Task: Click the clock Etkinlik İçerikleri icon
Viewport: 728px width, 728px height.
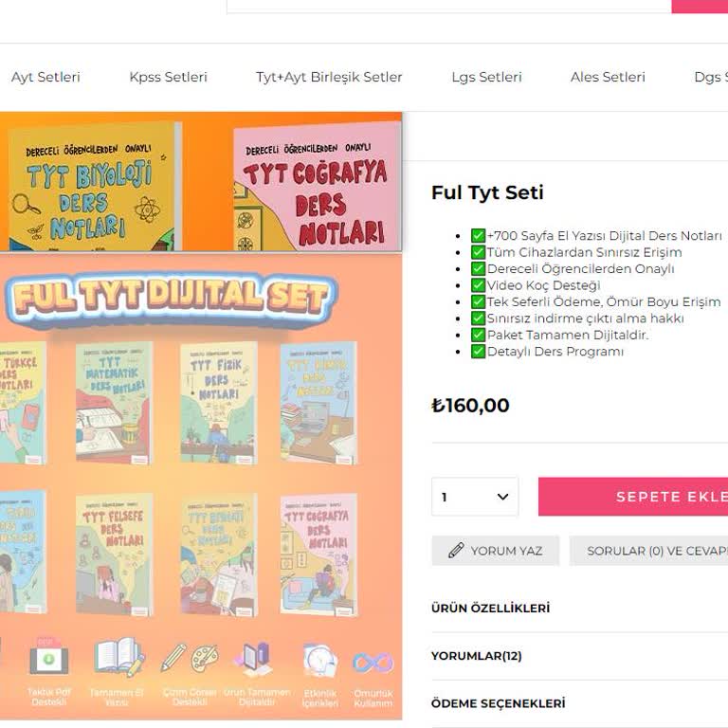Action: (319, 660)
